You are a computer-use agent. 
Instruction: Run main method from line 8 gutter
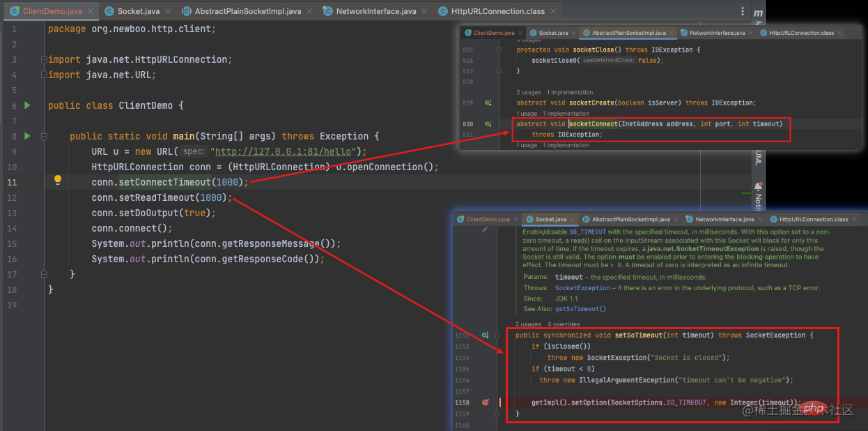[27, 136]
